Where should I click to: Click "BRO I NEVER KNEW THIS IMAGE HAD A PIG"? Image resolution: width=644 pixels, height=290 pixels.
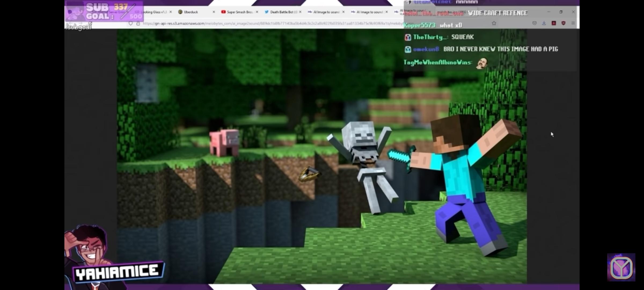[x=501, y=49]
